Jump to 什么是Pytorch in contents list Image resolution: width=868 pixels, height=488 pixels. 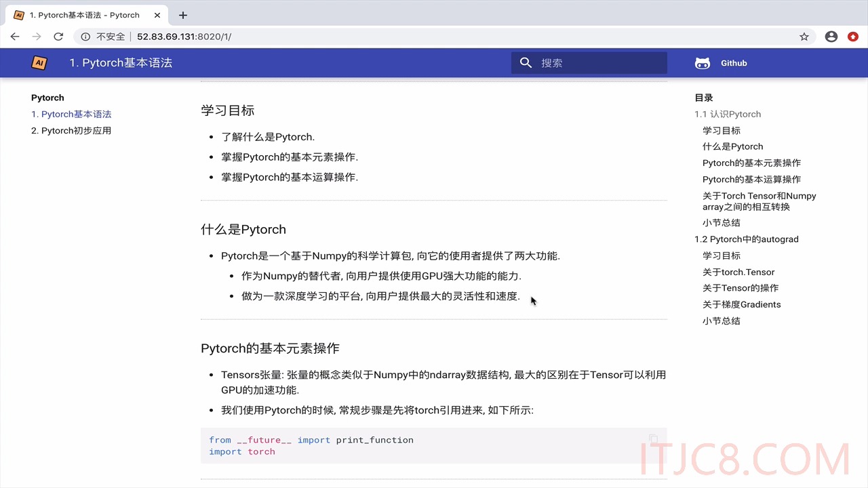point(733,146)
